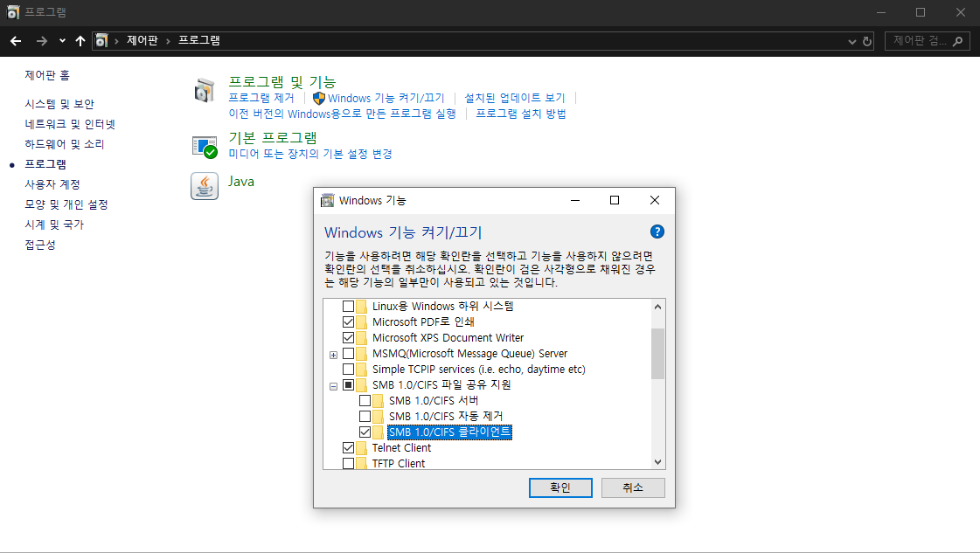Viewport: 980px width, 553px height.
Task: Check TFTP Client checkbox
Action: [x=348, y=464]
